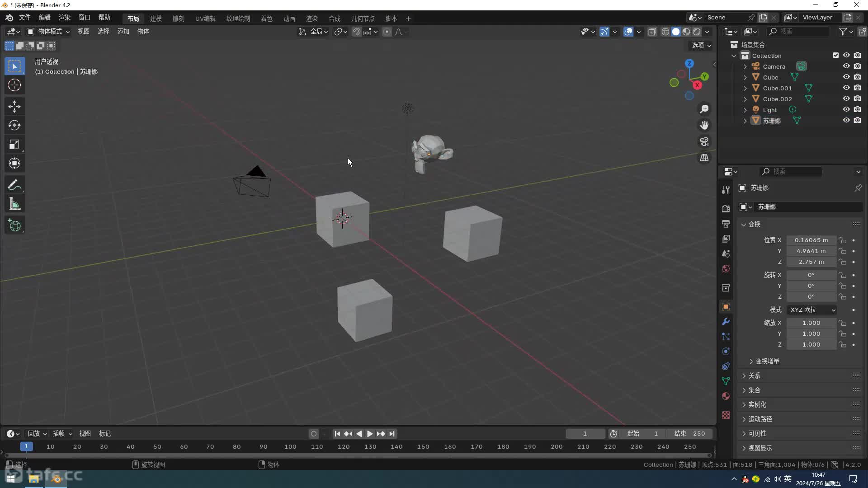Switch to wireframe viewport shading

click(x=665, y=32)
